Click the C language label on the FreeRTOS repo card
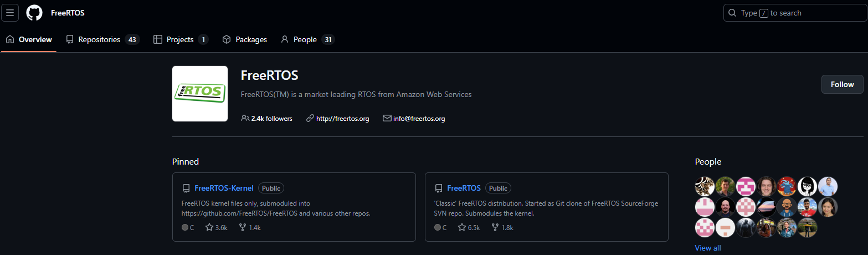The width and height of the screenshot is (868, 255). click(x=440, y=227)
